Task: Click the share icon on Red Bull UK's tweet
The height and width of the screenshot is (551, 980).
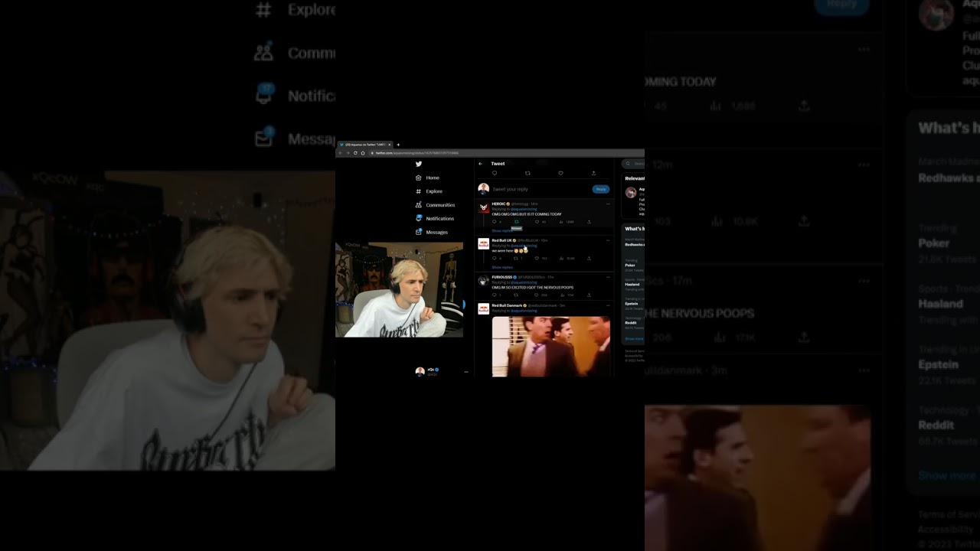Action: [589, 258]
